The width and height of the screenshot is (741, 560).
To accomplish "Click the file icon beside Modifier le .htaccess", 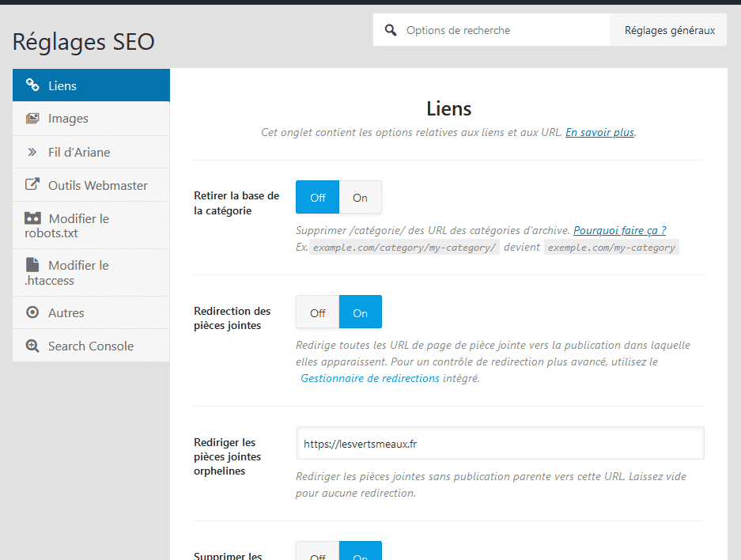I will tap(32, 265).
